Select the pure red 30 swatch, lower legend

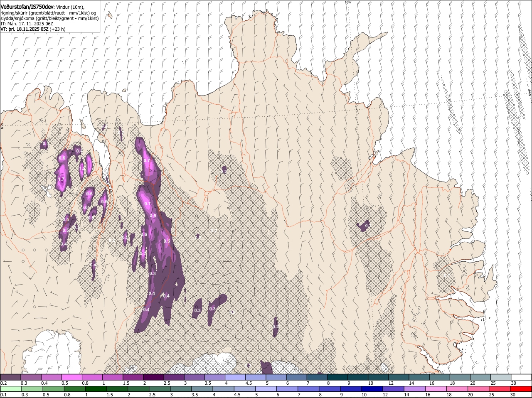pos(521,389)
